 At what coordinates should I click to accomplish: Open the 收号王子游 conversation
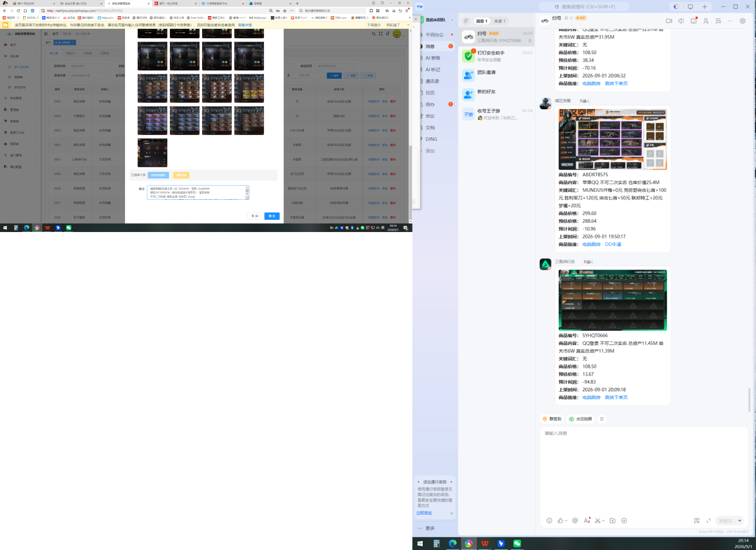[x=497, y=114]
